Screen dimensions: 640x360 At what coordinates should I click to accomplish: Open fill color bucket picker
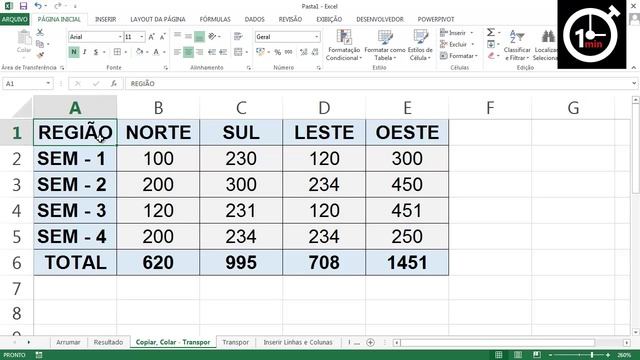(140, 52)
